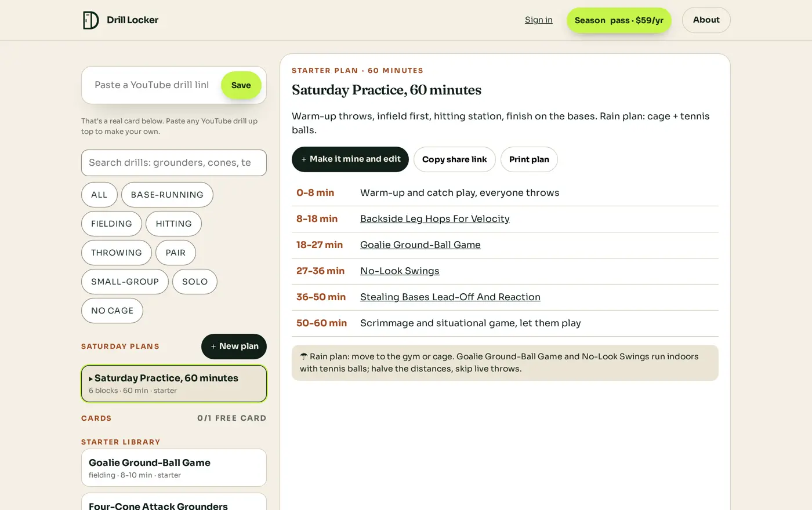Click the Saturday Practice, 60 minutes title heading
The width and height of the screenshot is (812, 510).
(386, 90)
